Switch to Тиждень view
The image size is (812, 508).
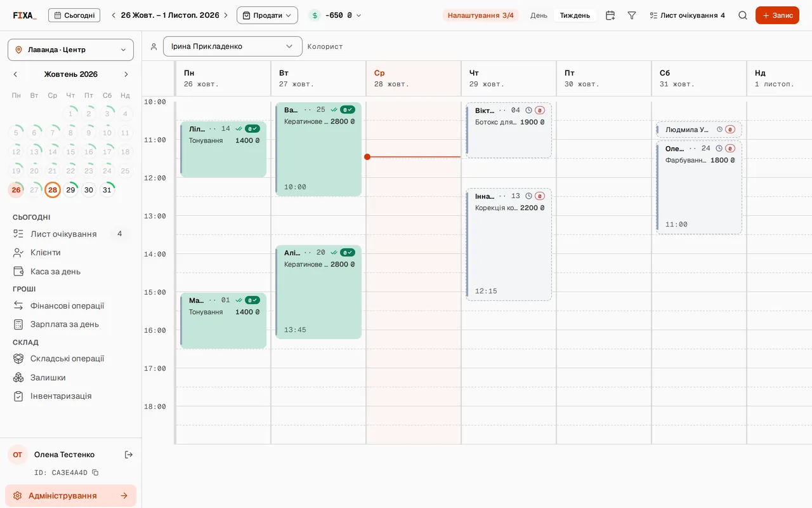pyautogui.click(x=575, y=15)
